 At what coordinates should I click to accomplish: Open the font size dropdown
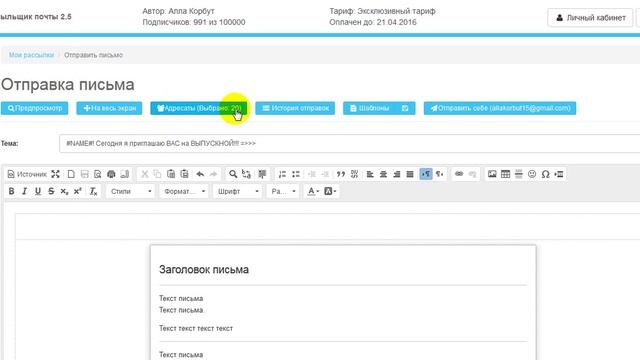(283, 191)
